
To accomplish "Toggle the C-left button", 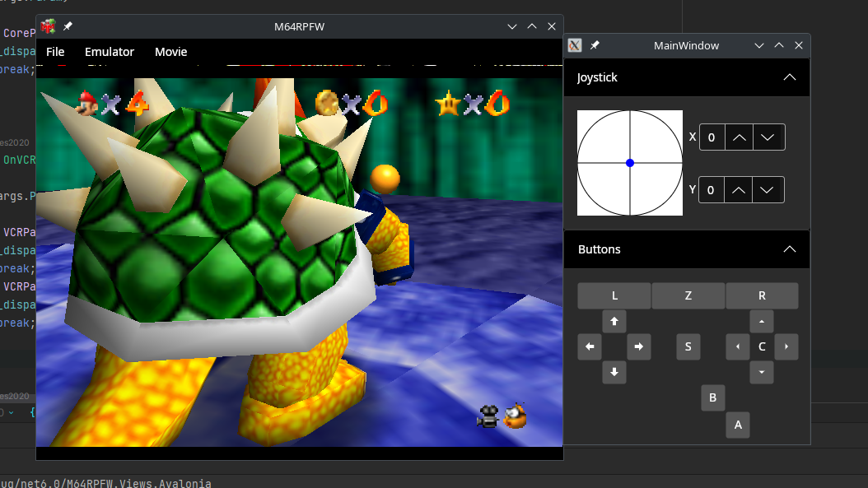I will (x=737, y=347).
